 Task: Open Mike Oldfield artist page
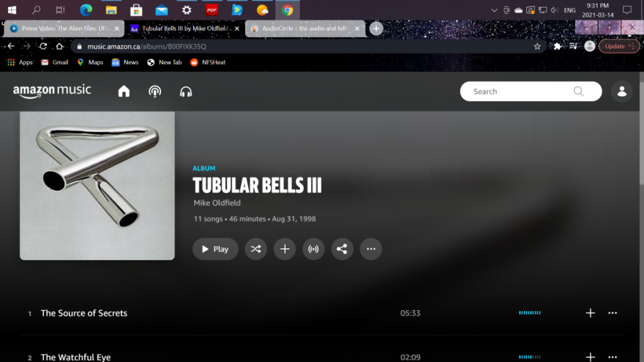(217, 203)
